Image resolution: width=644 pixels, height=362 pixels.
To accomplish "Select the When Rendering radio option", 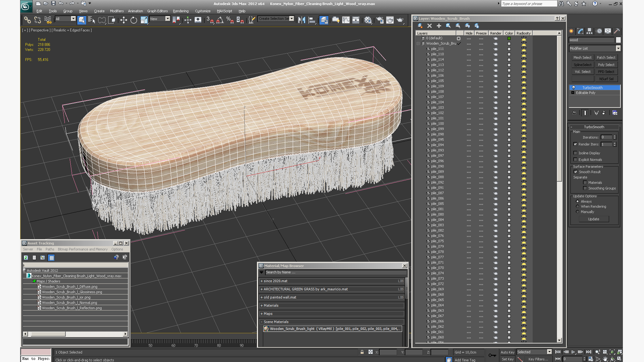I will coord(577,206).
